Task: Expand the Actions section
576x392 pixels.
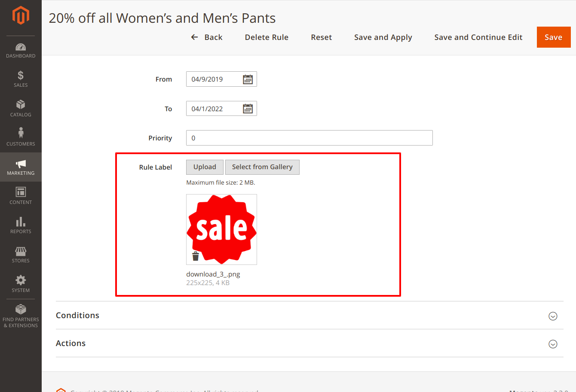Action: click(x=553, y=344)
